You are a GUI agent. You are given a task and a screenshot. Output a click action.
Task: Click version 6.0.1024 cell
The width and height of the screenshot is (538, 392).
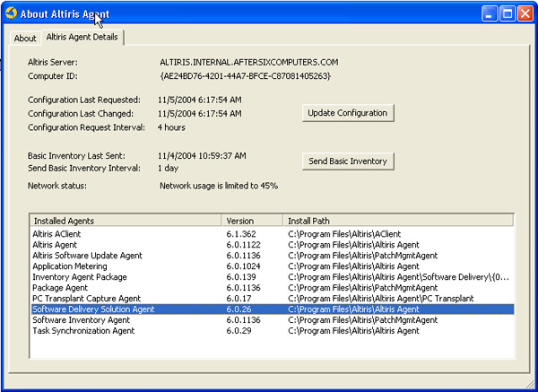pyautogui.click(x=243, y=266)
